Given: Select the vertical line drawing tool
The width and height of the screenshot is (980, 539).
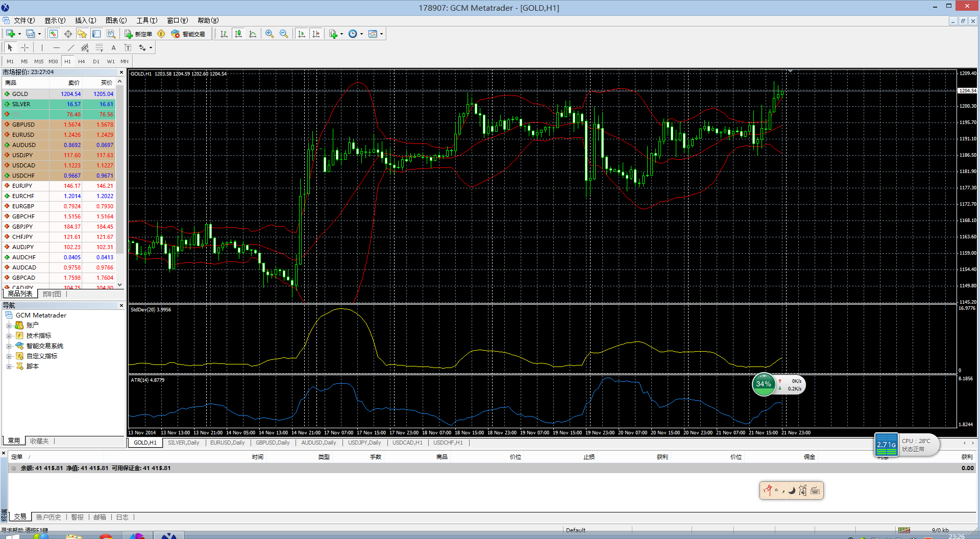Looking at the screenshot, I should [x=42, y=47].
